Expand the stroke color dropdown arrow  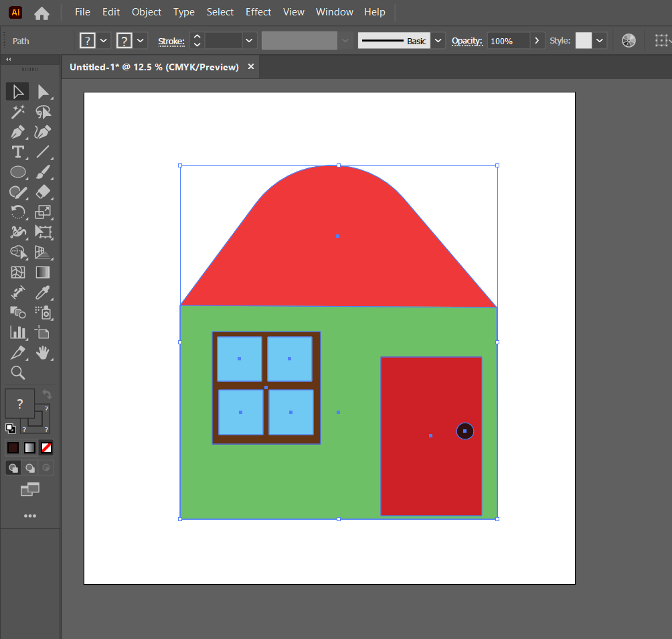tap(141, 41)
